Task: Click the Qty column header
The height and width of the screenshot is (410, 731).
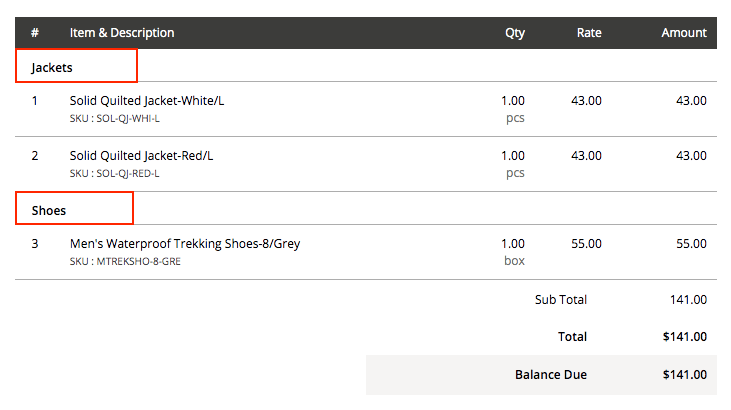Action: 514,33
